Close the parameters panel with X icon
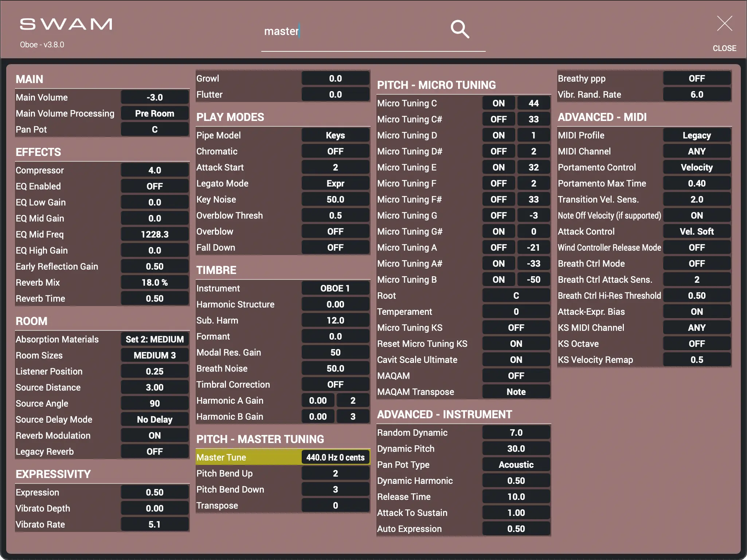Viewport: 747px width, 560px height. (x=724, y=24)
